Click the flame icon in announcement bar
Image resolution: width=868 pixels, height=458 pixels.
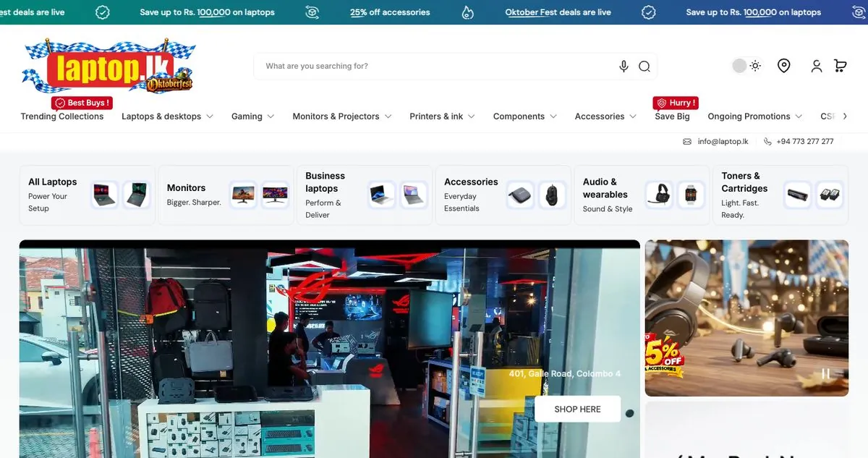coord(467,12)
